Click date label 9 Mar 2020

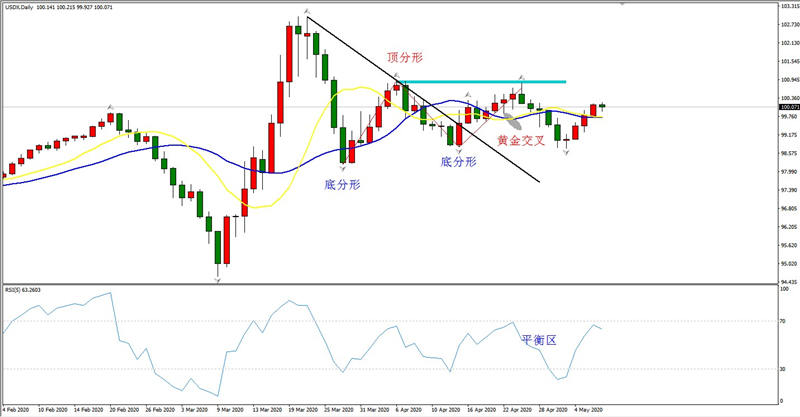[231, 410]
